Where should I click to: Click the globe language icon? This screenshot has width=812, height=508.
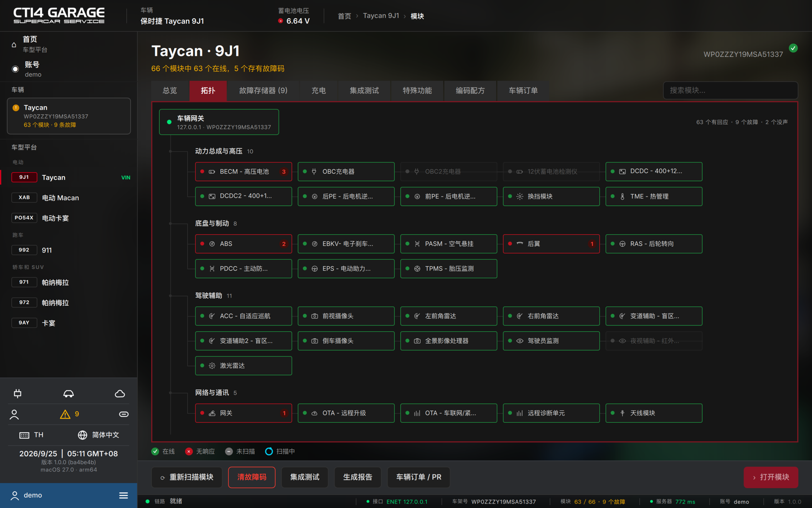(82, 435)
